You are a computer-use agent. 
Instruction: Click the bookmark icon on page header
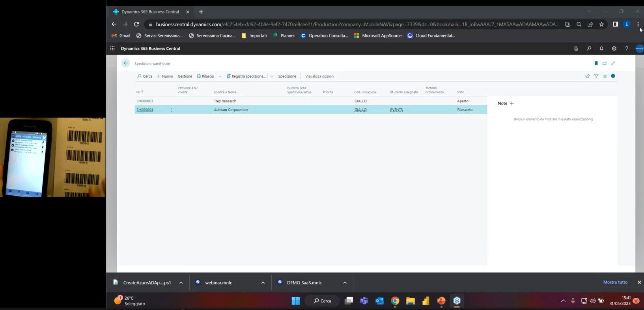click(596, 63)
